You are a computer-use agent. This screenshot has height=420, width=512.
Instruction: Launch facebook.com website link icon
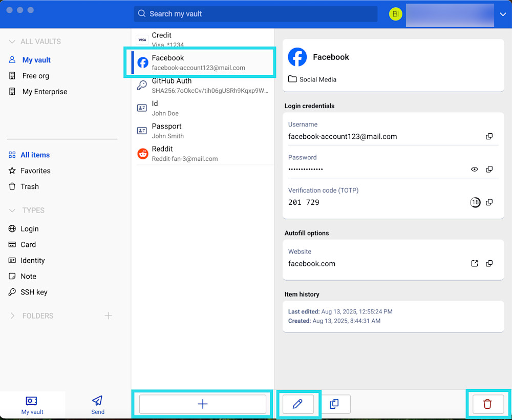tap(475, 263)
